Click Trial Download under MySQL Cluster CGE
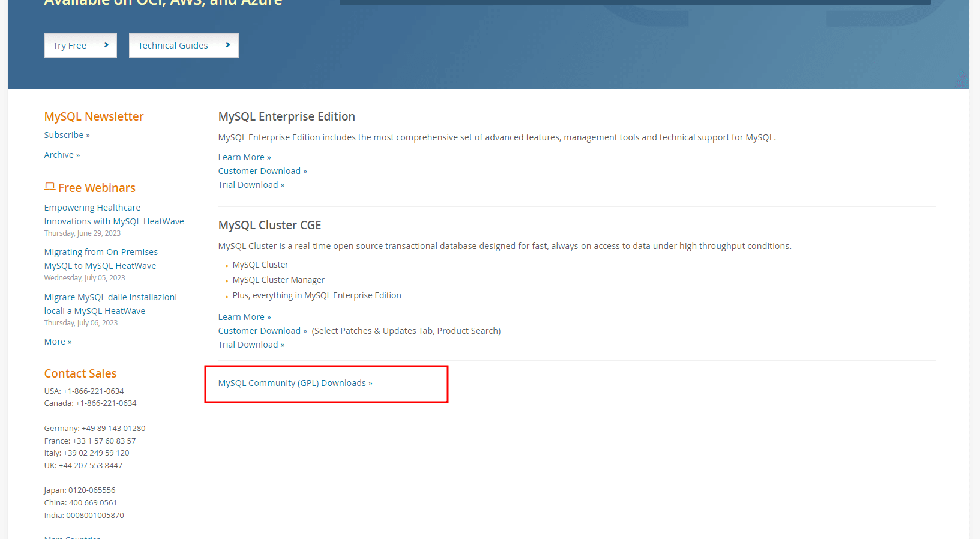The image size is (980, 539). point(251,345)
